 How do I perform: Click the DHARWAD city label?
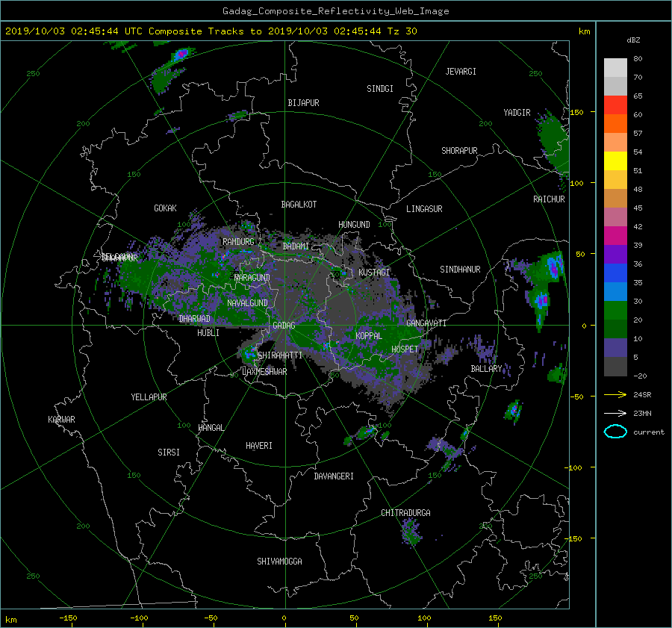point(194,319)
